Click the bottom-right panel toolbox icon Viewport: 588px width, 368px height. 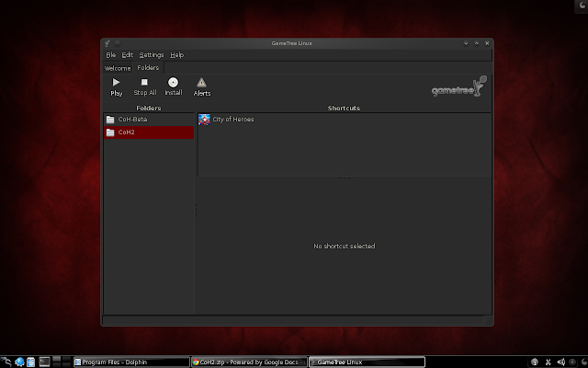click(x=584, y=362)
